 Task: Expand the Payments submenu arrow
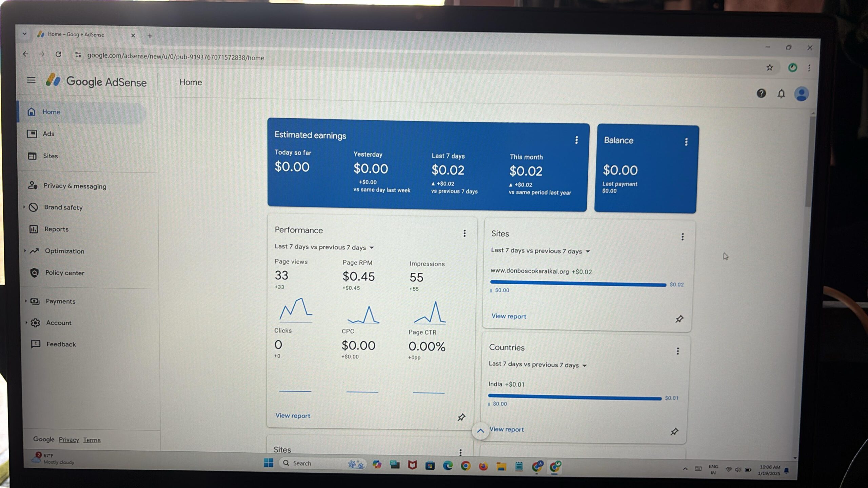26,301
